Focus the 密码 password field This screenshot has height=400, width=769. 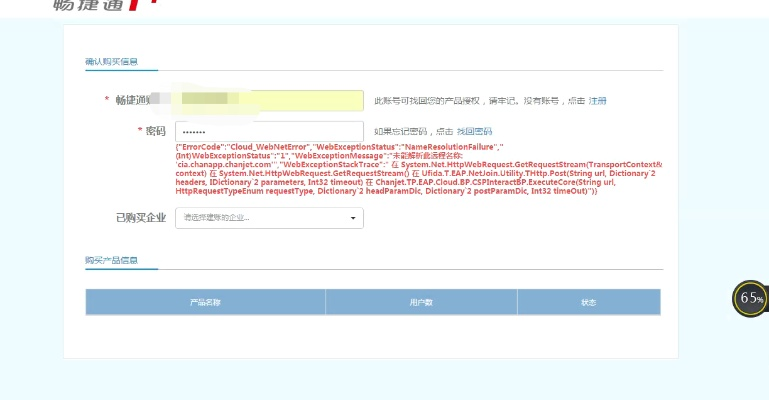click(269, 131)
